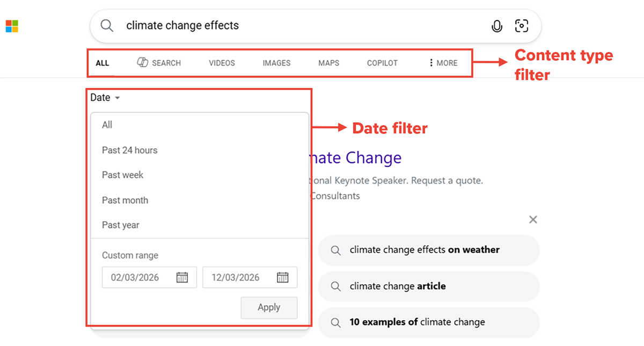The height and width of the screenshot is (346, 644).
Task: Click the custom range start date field
Action: point(149,277)
